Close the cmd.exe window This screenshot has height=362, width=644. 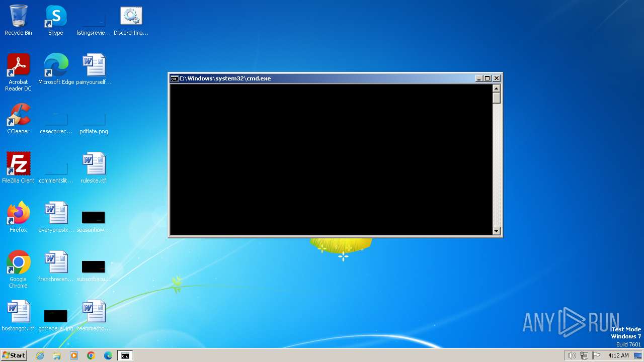pos(497,78)
